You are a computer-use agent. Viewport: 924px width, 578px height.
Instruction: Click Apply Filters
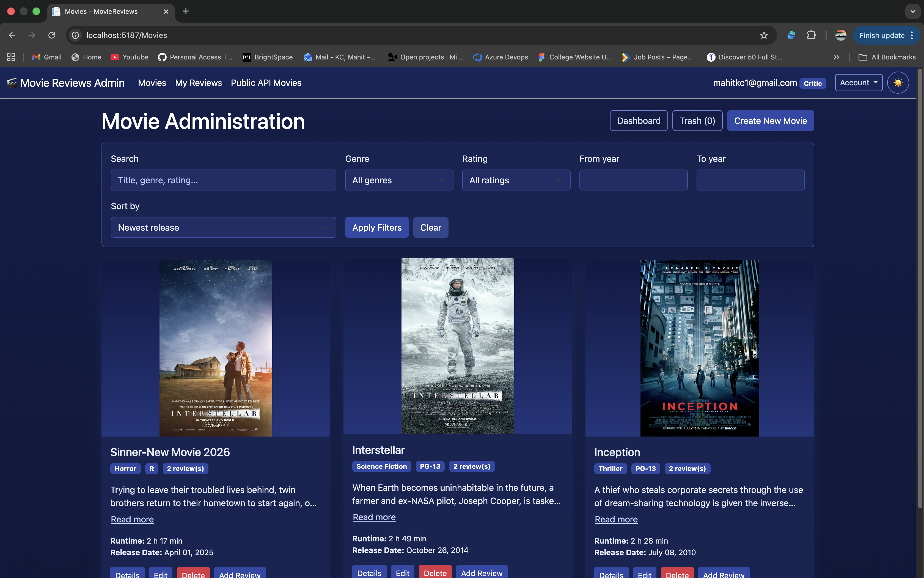tap(377, 227)
